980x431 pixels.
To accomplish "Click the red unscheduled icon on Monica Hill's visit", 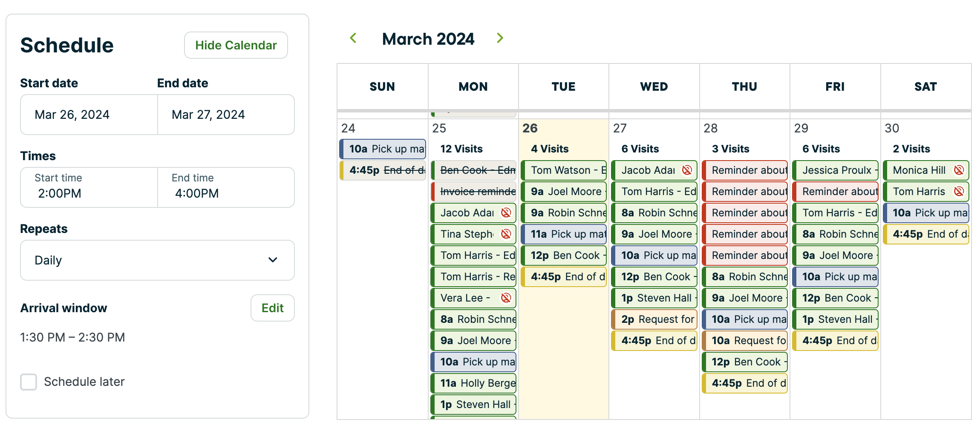I will coord(959,170).
